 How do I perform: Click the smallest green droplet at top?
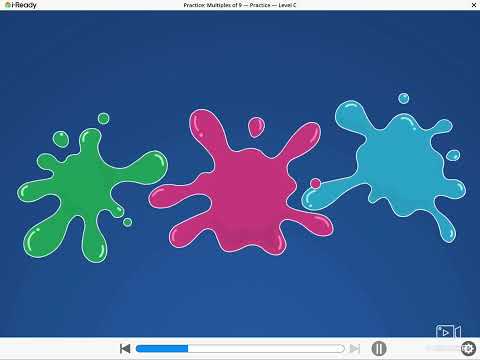(x=104, y=118)
